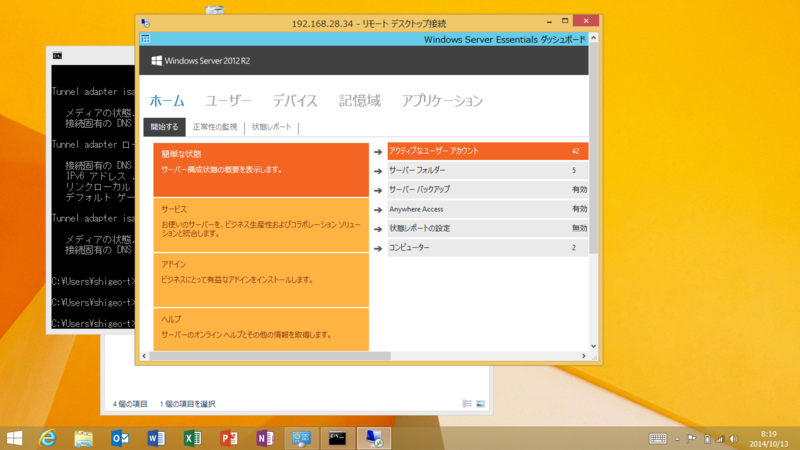Click arrow beside コンピューター

[378, 248]
